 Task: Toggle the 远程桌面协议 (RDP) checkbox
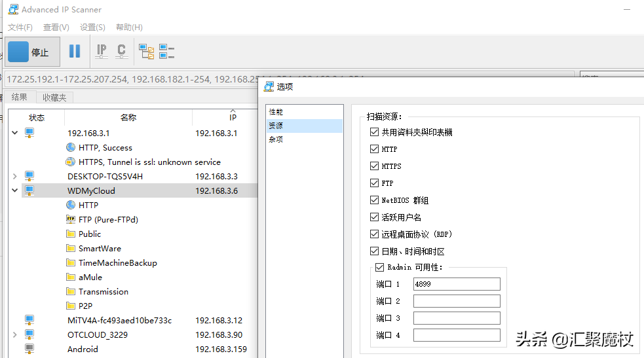374,234
